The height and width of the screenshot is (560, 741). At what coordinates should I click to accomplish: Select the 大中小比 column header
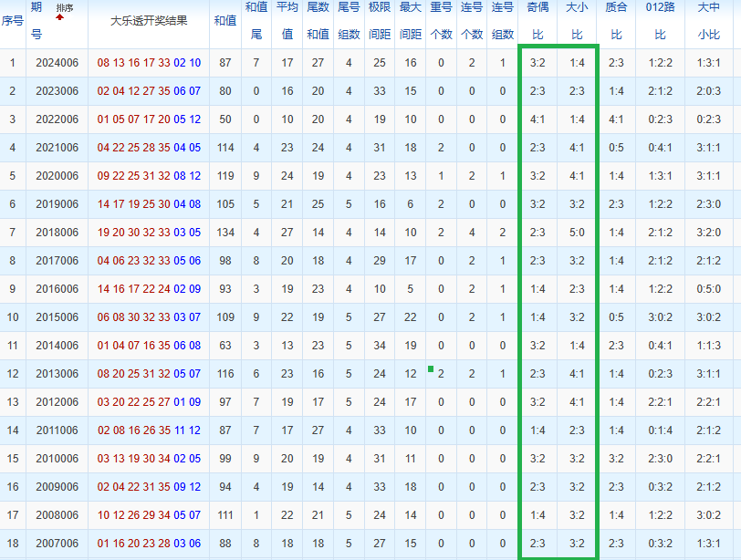pyautogui.click(x=709, y=21)
